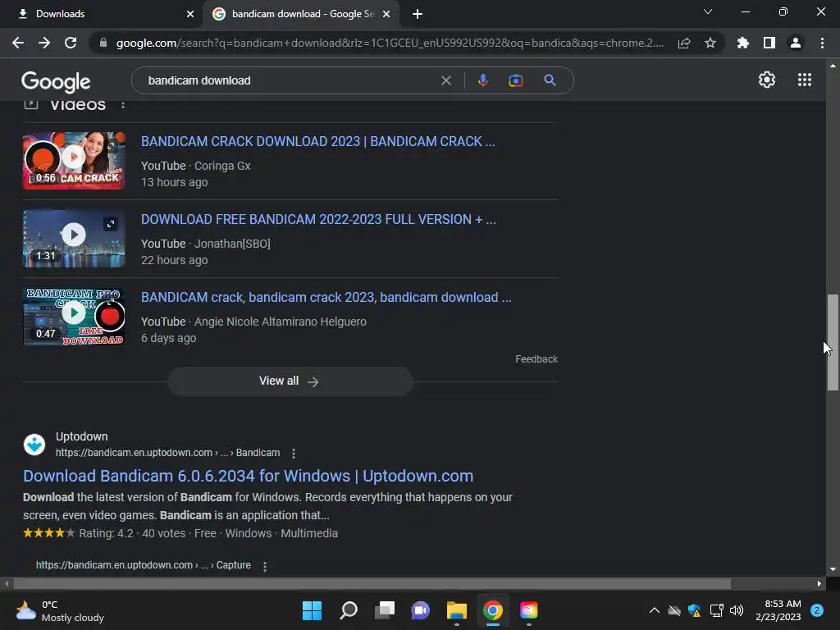Click the Chrome taskbar icon

[493, 610]
